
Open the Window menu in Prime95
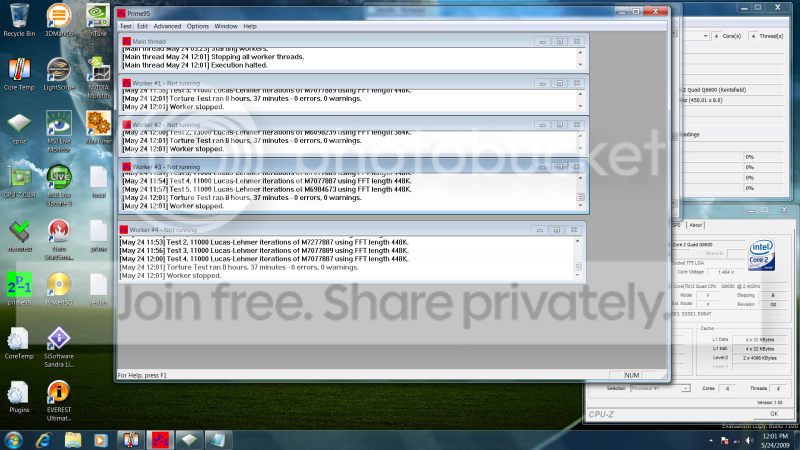[x=226, y=26]
